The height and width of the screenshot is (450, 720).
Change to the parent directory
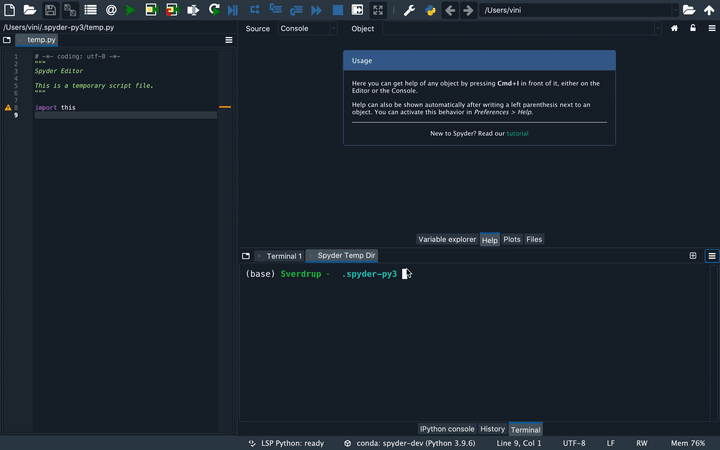pyautogui.click(x=709, y=10)
